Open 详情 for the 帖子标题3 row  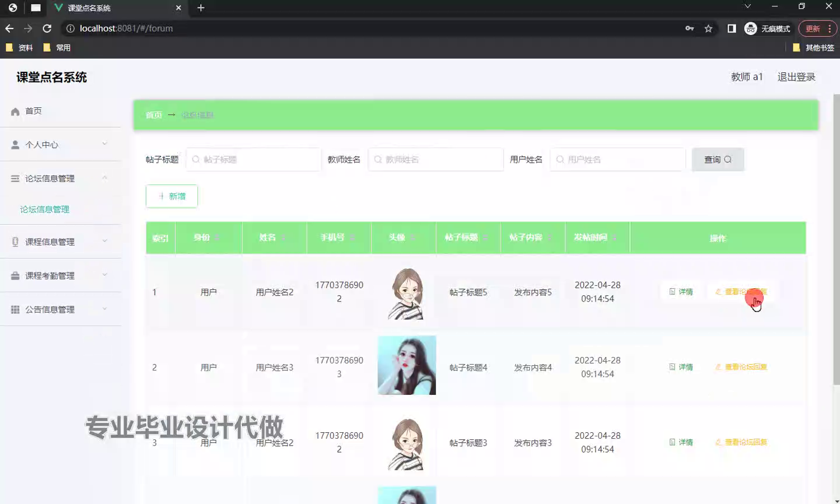tap(681, 442)
